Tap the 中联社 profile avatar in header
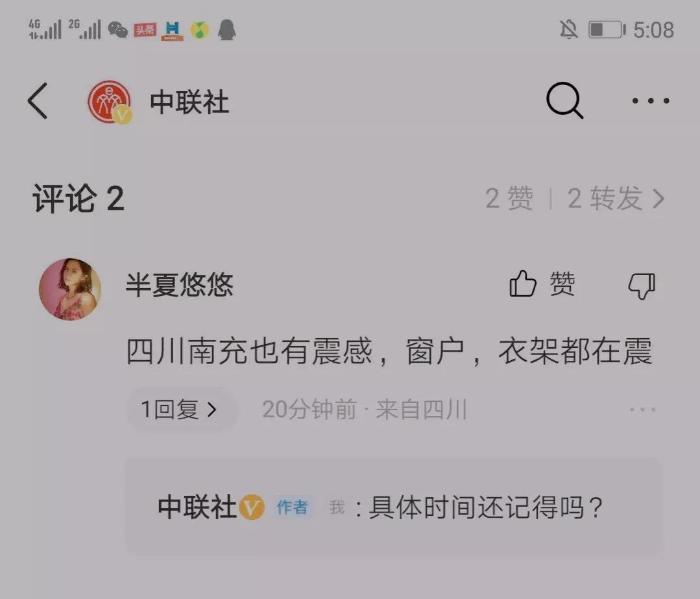This screenshot has width=700, height=599. pyautogui.click(x=110, y=102)
